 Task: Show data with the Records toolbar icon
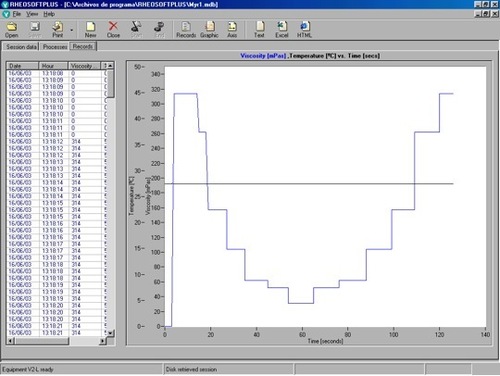(x=186, y=26)
